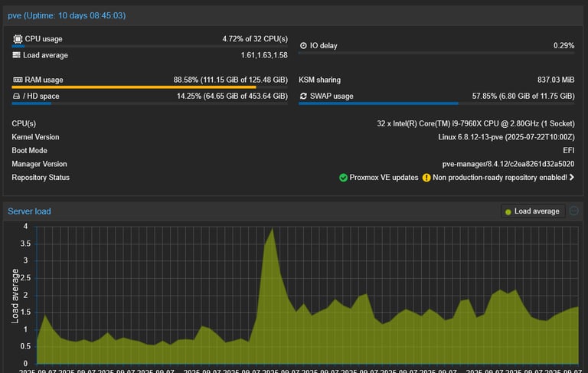
Task: Select the HD space value 14.25%
Action: (x=232, y=97)
